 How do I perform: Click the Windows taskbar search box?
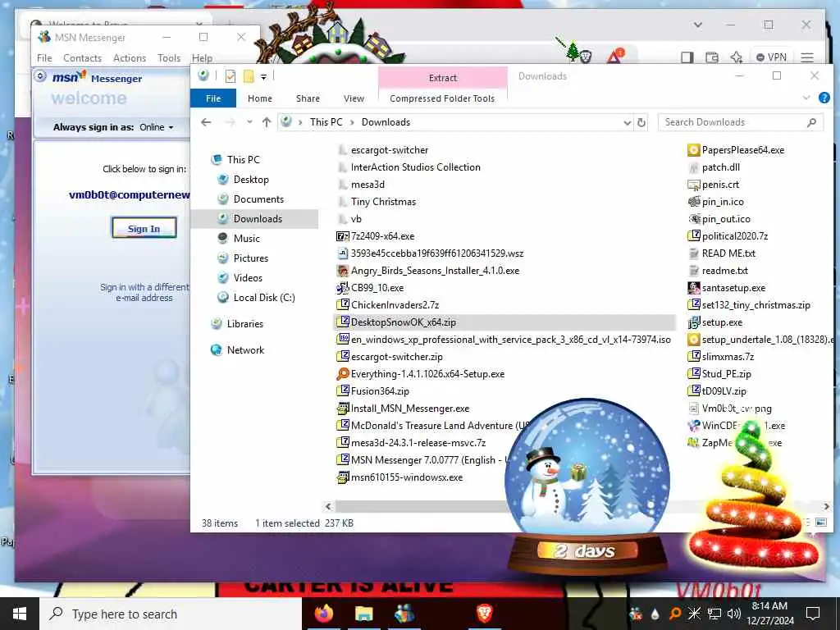click(x=171, y=614)
